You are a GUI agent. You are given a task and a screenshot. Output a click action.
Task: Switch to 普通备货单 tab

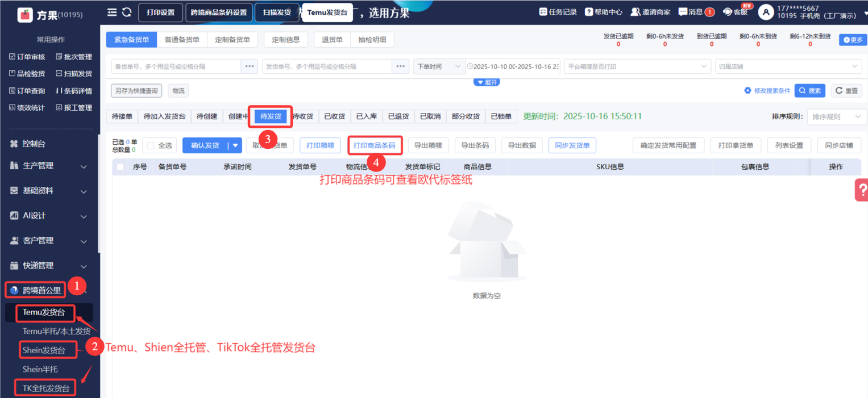point(182,40)
